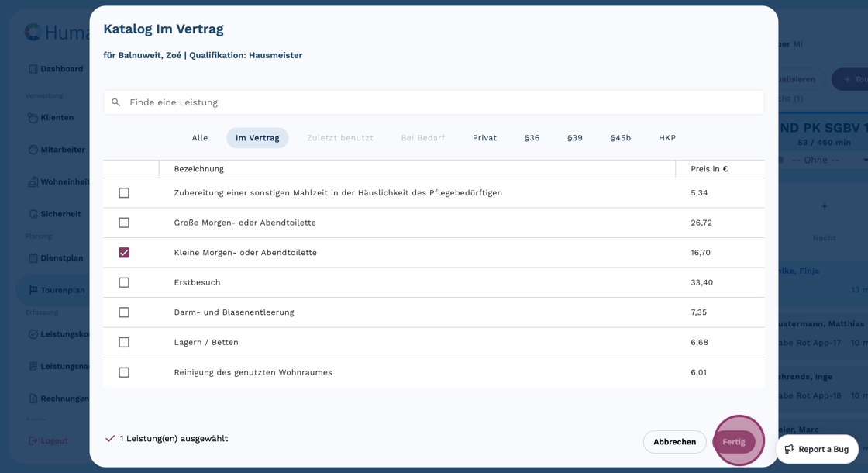
Task: Click the price 6,01
Action: (x=698, y=372)
